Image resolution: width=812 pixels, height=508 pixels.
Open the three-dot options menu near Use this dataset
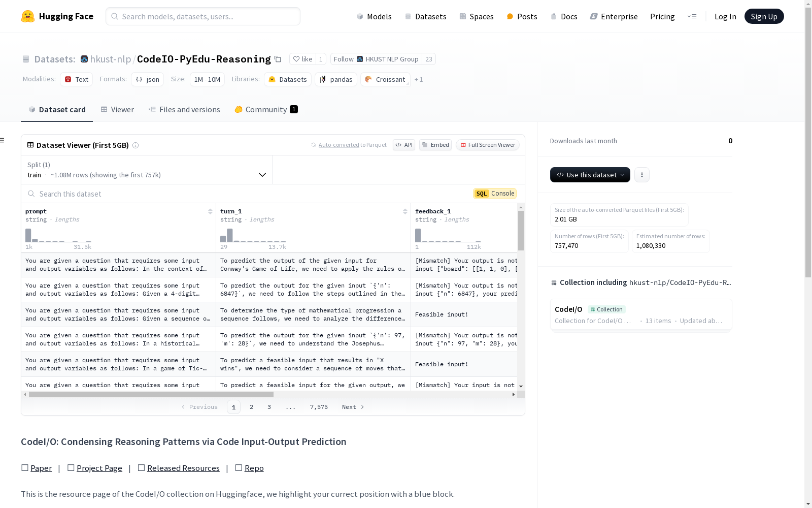point(641,174)
